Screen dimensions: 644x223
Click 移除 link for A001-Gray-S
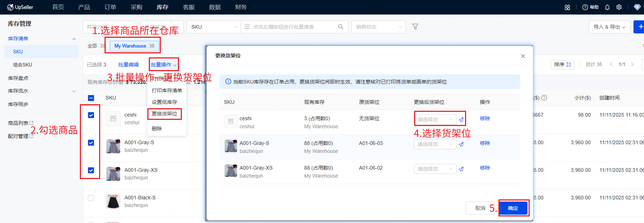pos(485,143)
